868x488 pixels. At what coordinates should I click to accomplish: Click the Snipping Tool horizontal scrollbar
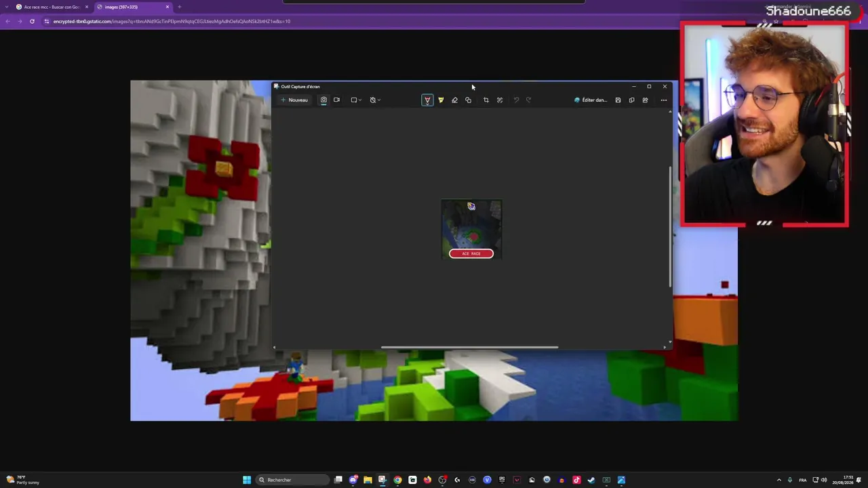click(x=469, y=348)
